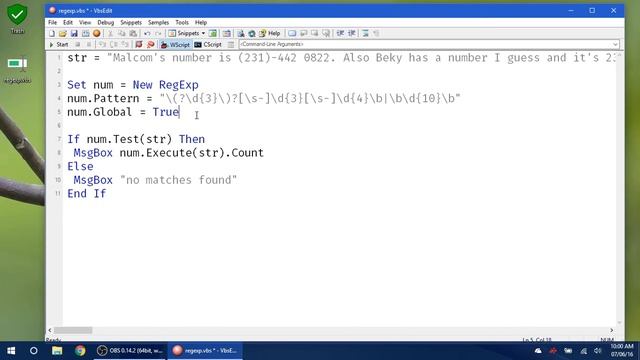Click the num.Pattern regex string
Screen dimensions: 640x360
coord(310,98)
